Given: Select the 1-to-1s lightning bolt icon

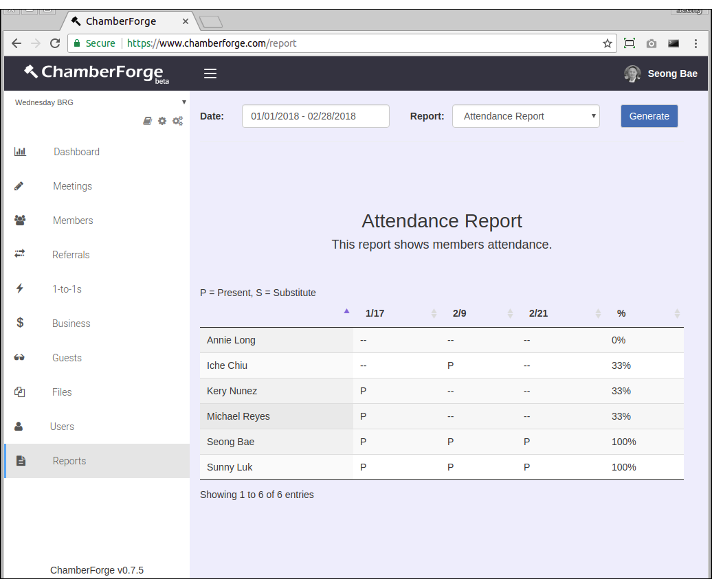Looking at the screenshot, I should click(x=20, y=289).
